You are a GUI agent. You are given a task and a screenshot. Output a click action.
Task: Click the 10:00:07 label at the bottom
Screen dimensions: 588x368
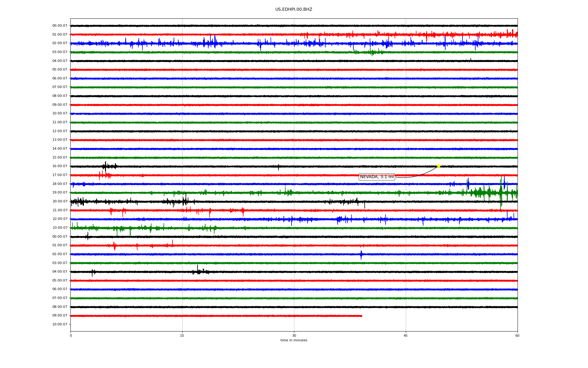click(x=60, y=324)
